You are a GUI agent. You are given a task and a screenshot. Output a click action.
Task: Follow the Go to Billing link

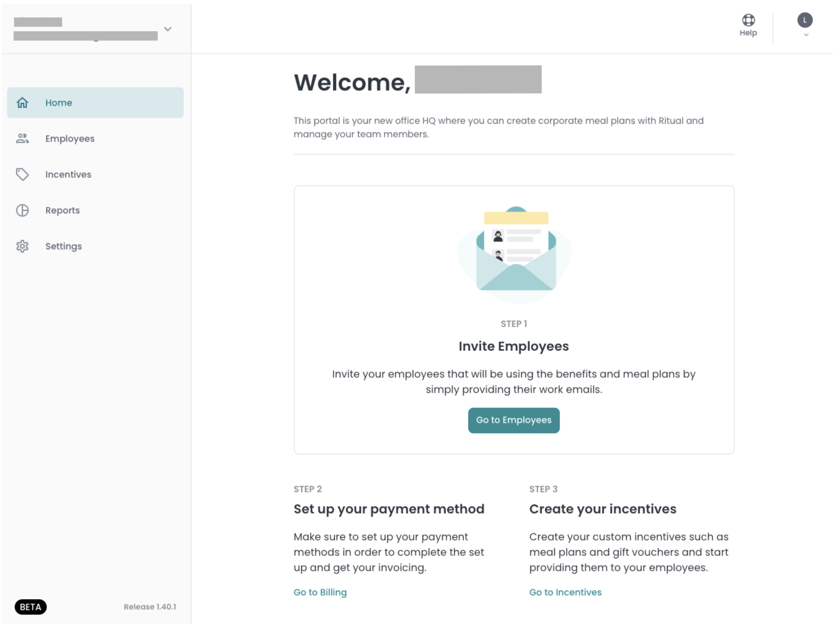pos(320,592)
